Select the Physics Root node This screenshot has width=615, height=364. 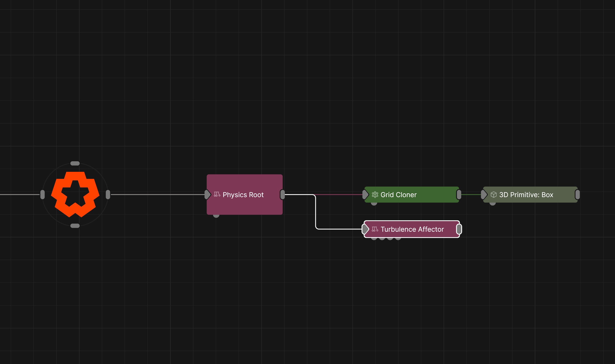[245, 195]
